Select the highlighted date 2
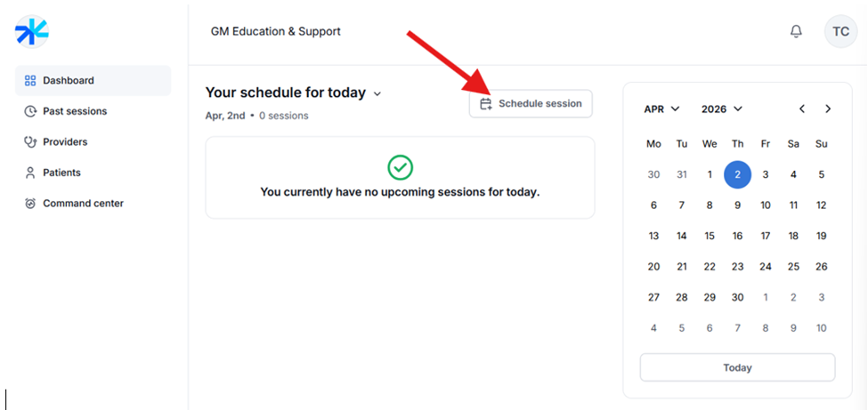 point(737,175)
